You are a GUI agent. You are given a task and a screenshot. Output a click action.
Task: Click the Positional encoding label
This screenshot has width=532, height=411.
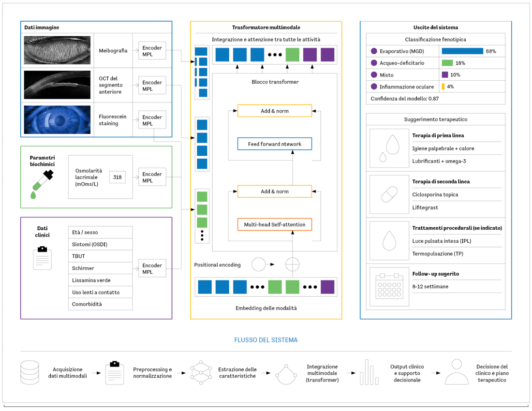point(217,265)
